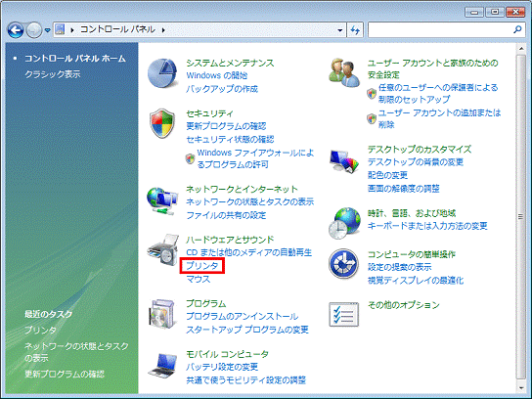Open 配色の変更 link
The width and height of the screenshot is (532, 399).
[x=387, y=175]
